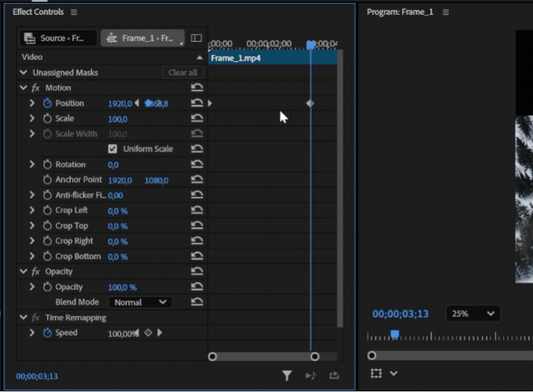Click the Program: Frame_1 panel title

pos(400,12)
